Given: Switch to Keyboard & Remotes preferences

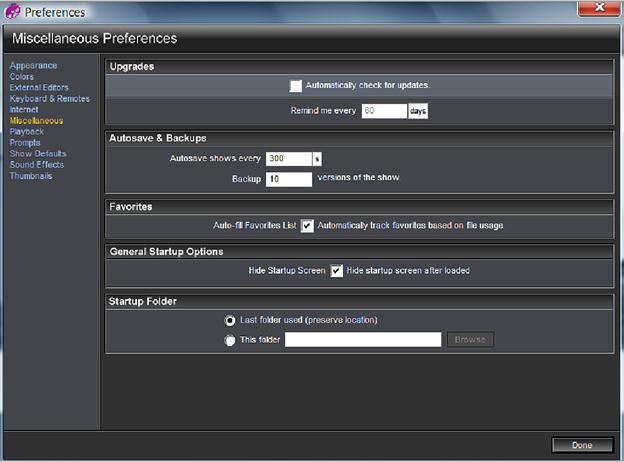Looking at the screenshot, I should tap(50, 99).
